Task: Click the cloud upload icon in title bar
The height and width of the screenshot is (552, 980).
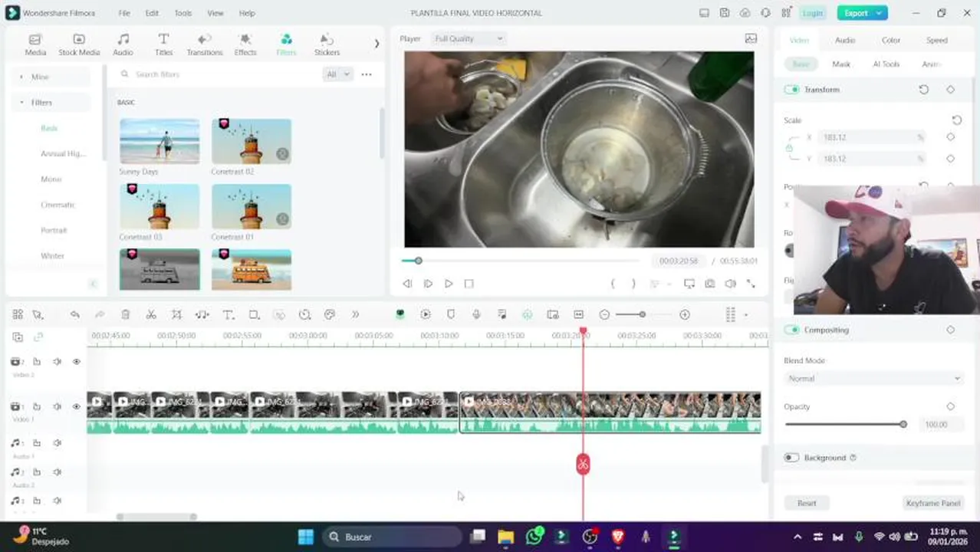Action: [745, 13]
